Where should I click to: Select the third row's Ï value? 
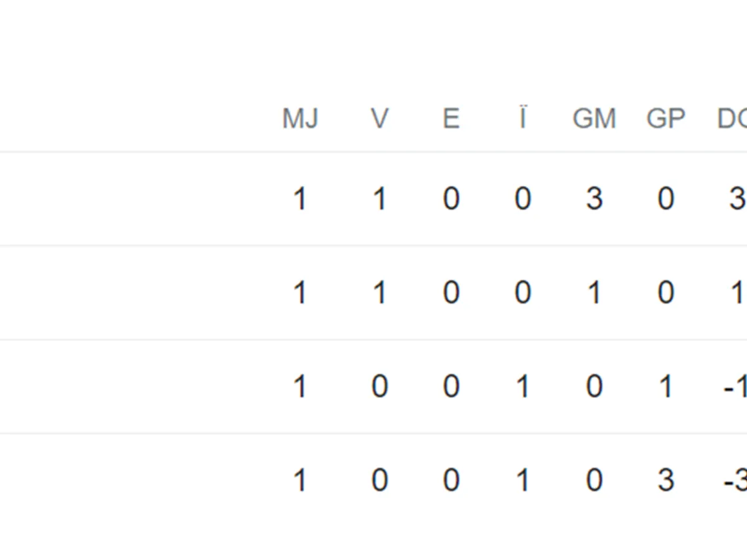tap(523, 387)
